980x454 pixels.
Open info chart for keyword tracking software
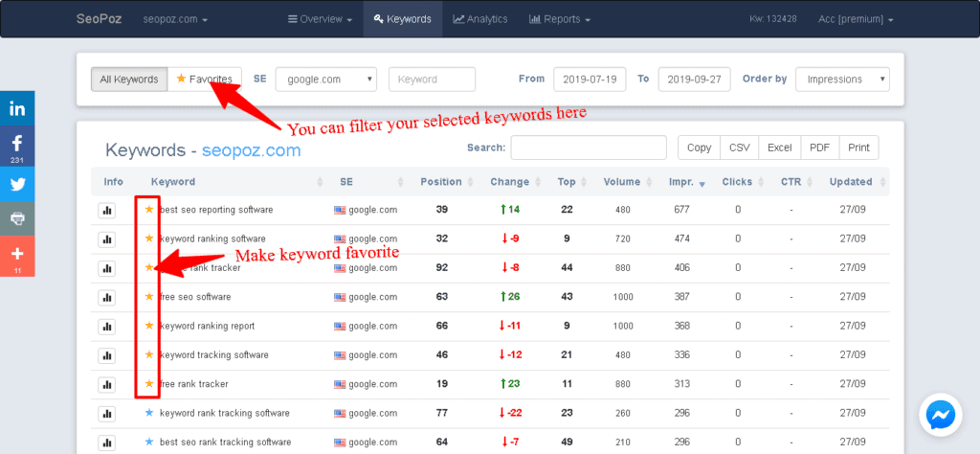107,355
